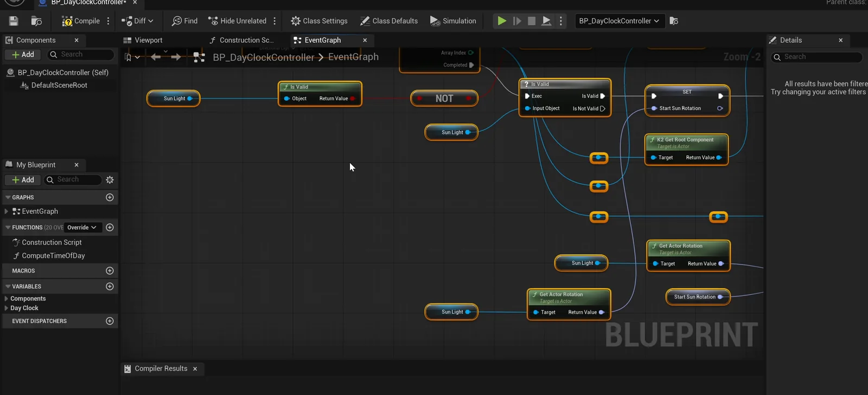The height and width of the screenshot is (395, 868).
Task: Add a new function with plus icon
Action: [110, 228]
